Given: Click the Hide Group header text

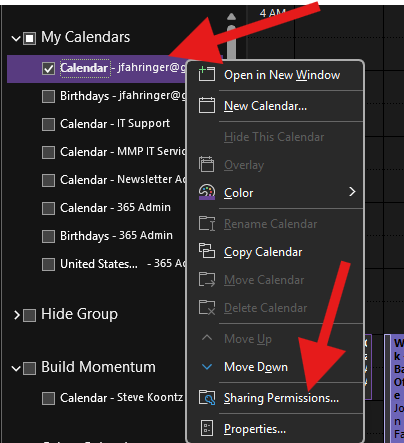Looking at the screenshot, I should pos(79,314).
